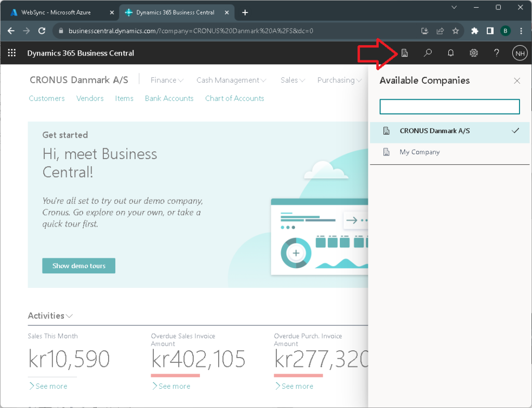Open the help question mark
532x408 pixels.
click(497, 53)
